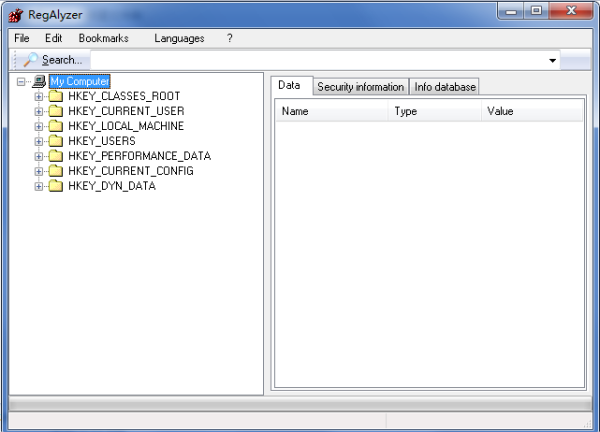The image size is (600, 432).
Task: Open the Languages menu
Action: [x=179, y=38]
